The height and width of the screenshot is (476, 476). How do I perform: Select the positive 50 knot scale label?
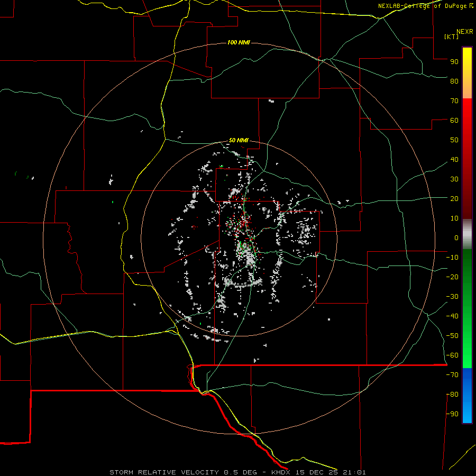tap(454, 140)
